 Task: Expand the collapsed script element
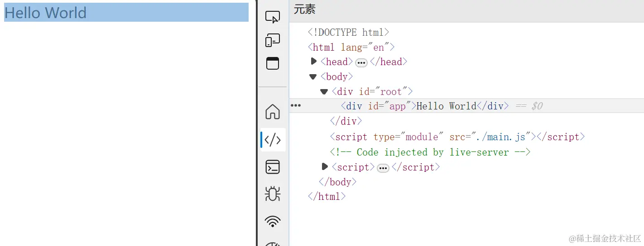tap(324, 167)
